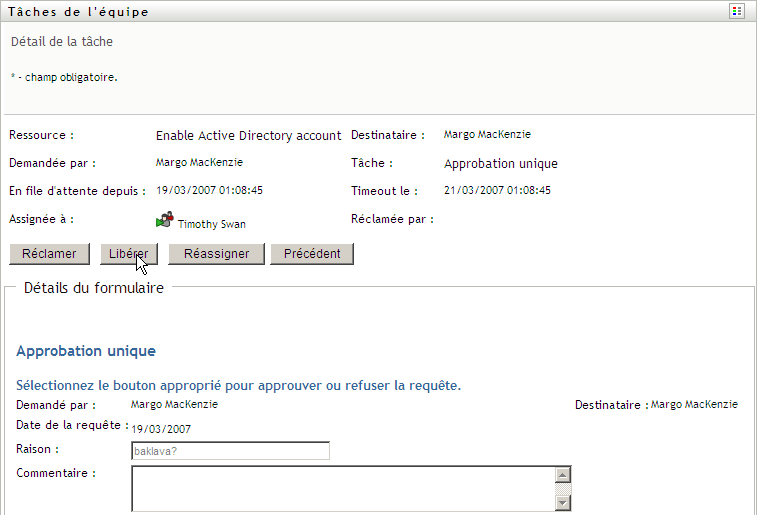Click Margo MacKenzie next to top Destinataire
The image size is (757, 515).
point(487,135)
